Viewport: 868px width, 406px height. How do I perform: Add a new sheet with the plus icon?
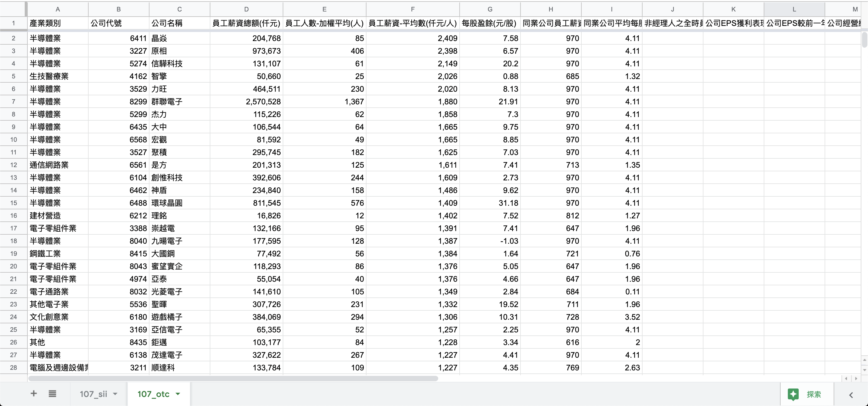tap(34, 394)
